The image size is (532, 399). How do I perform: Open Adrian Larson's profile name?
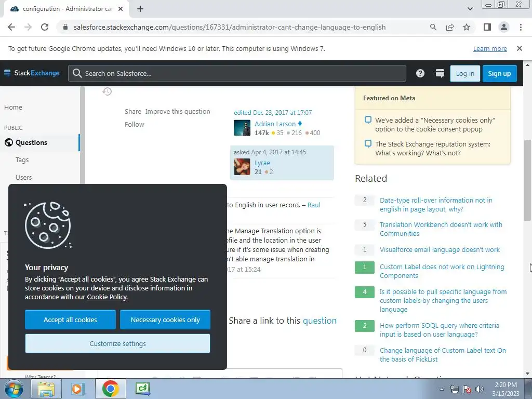(275, 124)
